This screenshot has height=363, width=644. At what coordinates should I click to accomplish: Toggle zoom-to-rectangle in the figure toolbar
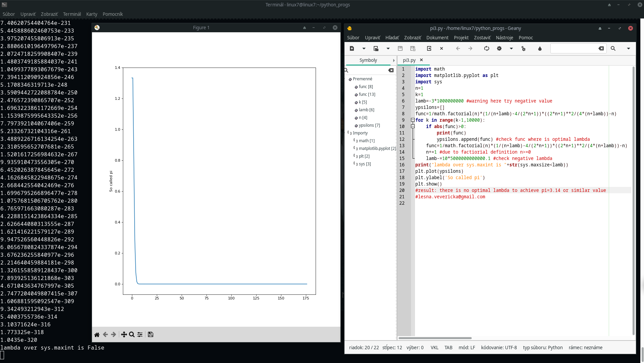point(132,334)
